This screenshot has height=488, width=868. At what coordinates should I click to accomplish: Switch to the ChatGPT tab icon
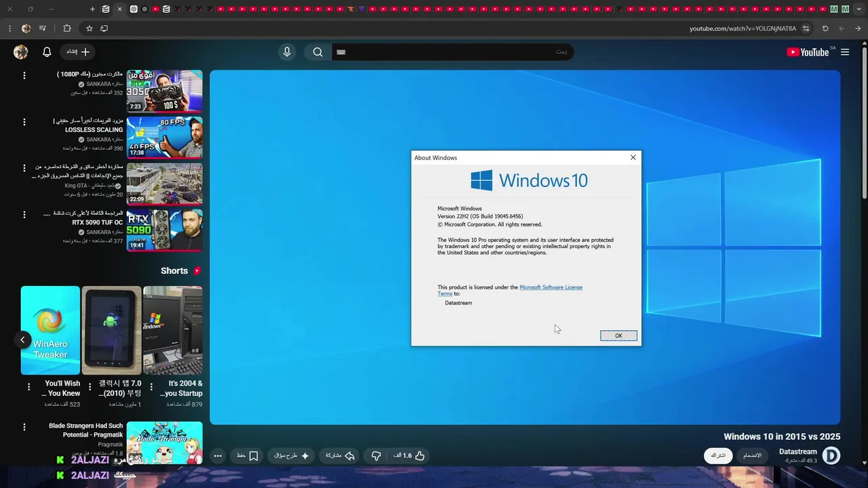pos(134,9)
